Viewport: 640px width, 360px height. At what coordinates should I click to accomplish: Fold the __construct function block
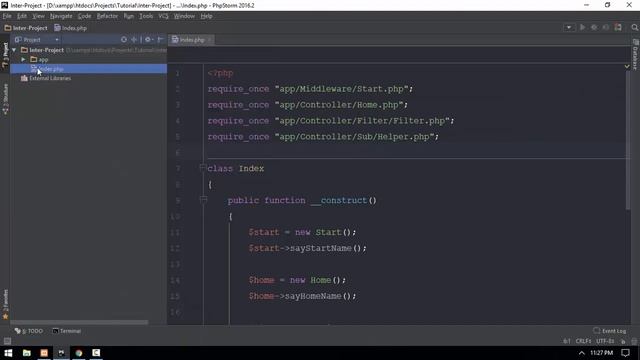(203, 200)
